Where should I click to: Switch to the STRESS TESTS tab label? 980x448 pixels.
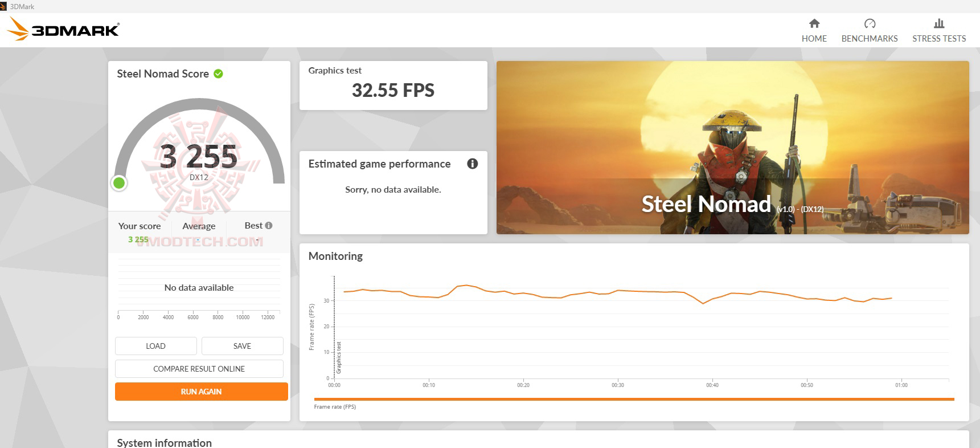click(x=939, y=39)
